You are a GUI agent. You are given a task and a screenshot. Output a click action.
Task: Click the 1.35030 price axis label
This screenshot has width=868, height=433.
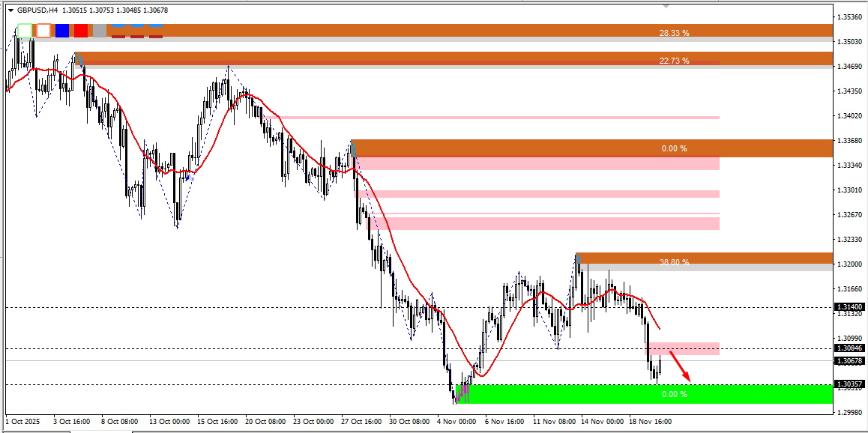pyautogui.click(x=850, y=41)
